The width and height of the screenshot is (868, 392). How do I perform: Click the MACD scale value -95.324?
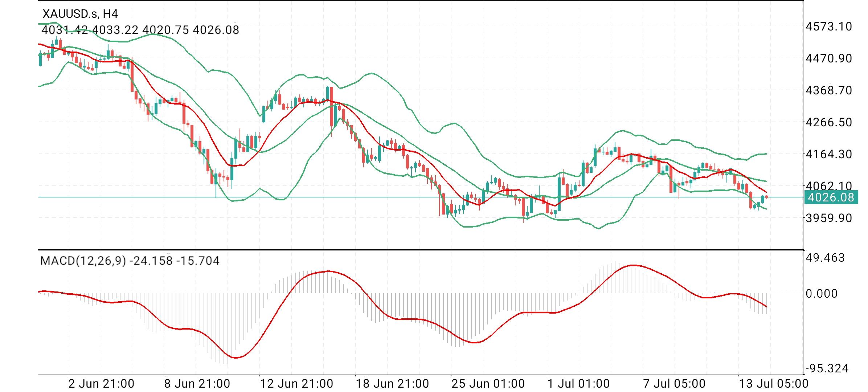827,368
